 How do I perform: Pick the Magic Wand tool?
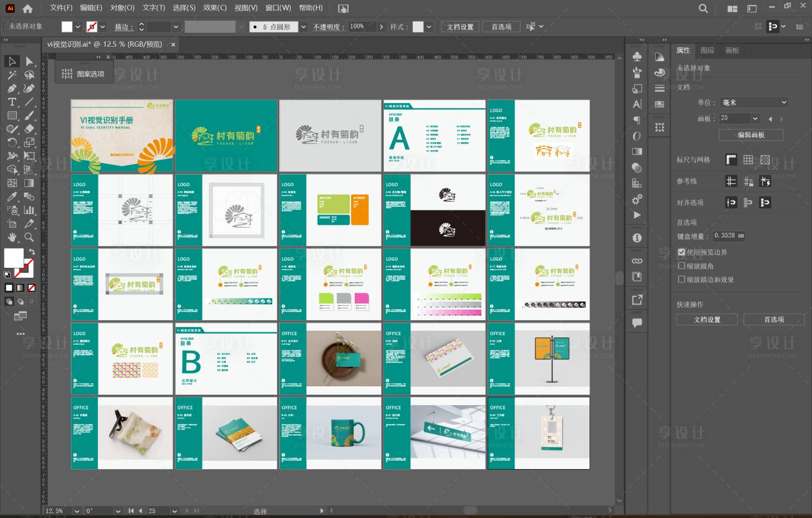[x=12, y=74]
